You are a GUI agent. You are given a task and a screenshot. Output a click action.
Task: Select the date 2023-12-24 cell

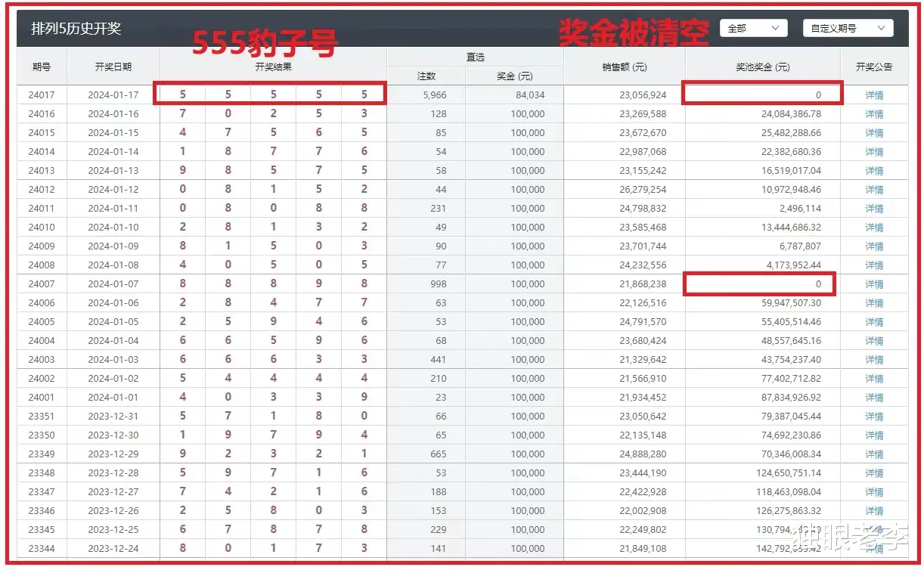click(113, 549)
